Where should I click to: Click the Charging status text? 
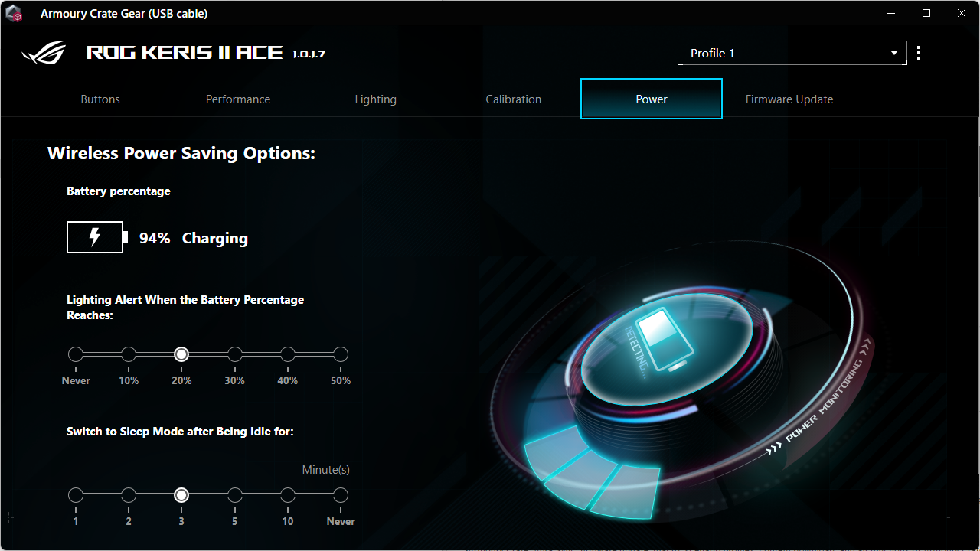click(x=215, y=239)
